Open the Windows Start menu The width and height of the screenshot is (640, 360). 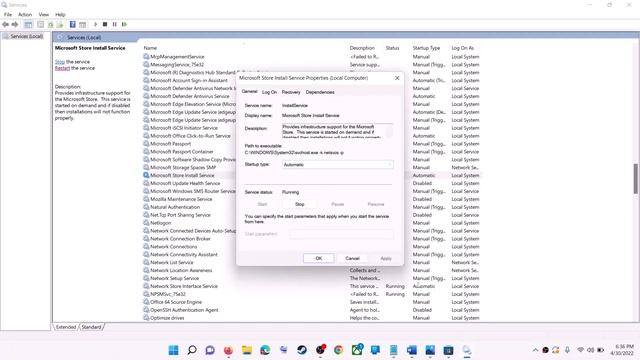(173, 350)
